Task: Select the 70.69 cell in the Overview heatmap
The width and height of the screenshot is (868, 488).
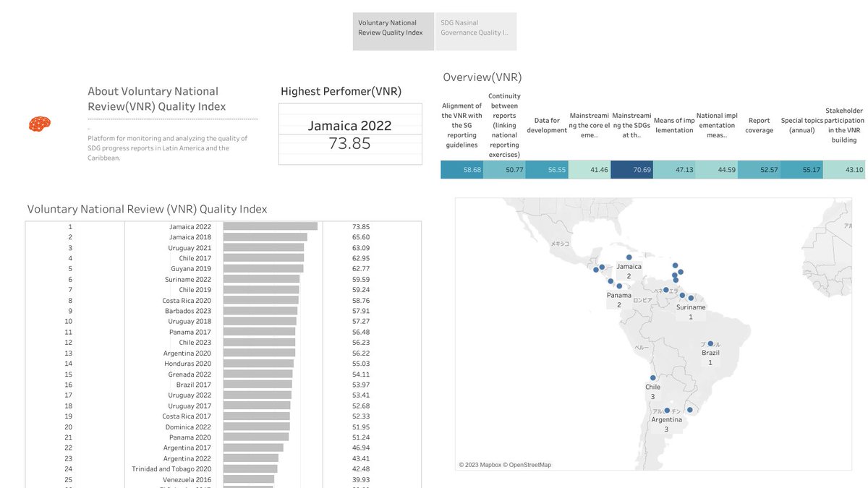Action: 631,170
